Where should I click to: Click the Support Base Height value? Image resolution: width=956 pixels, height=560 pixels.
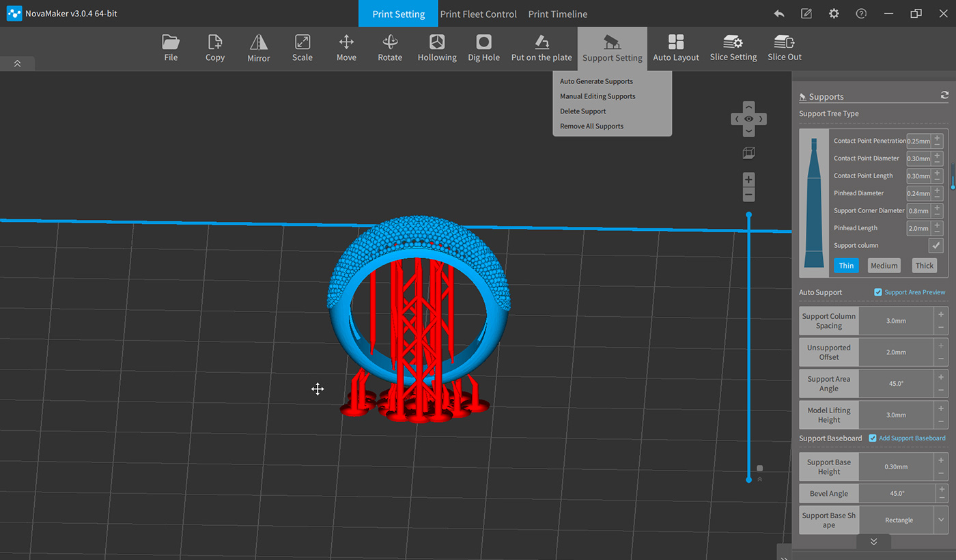coord(896,467)
